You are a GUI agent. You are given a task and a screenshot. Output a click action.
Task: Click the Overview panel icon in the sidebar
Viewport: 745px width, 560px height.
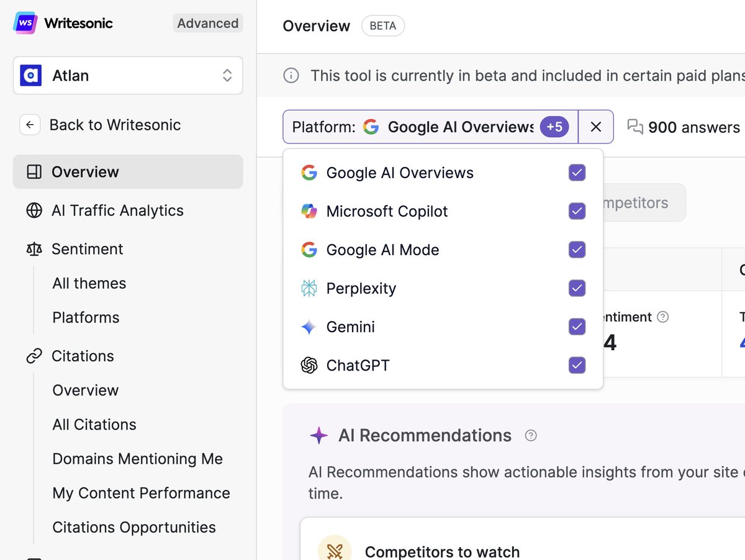(34, 172)
